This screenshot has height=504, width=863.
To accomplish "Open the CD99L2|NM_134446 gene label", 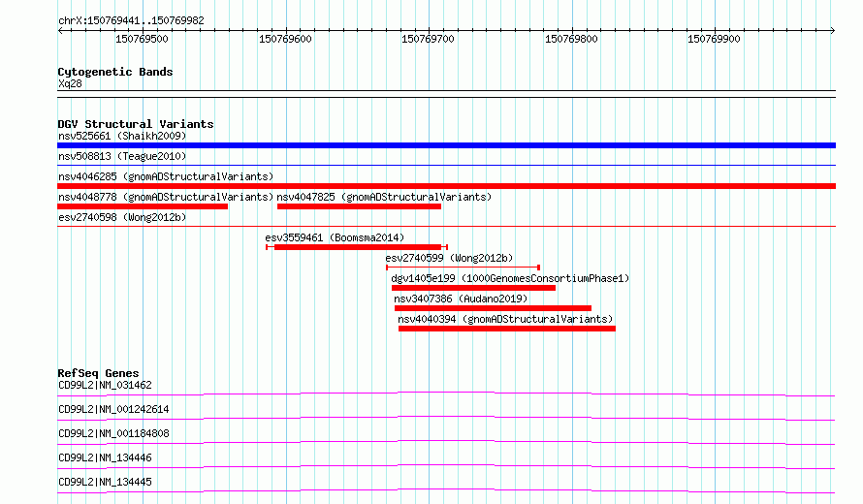I will (x=105, y=457).
